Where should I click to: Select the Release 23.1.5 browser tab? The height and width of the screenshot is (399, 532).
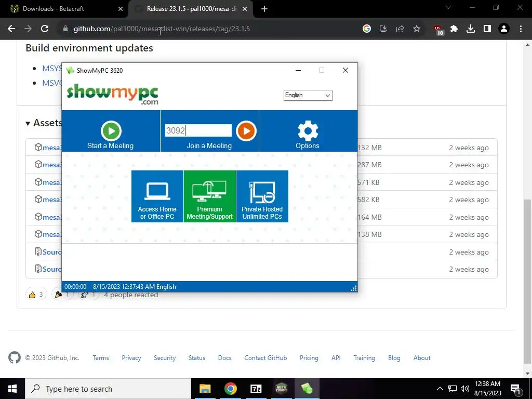point(192,9)
